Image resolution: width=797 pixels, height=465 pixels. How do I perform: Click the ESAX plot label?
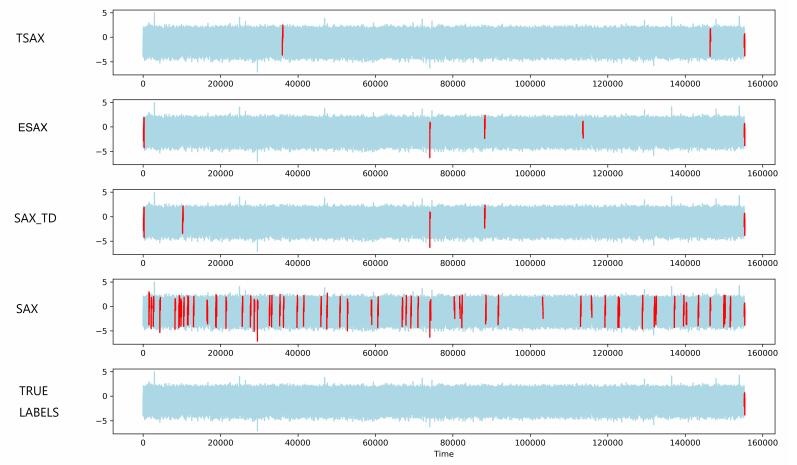[33, 128]
